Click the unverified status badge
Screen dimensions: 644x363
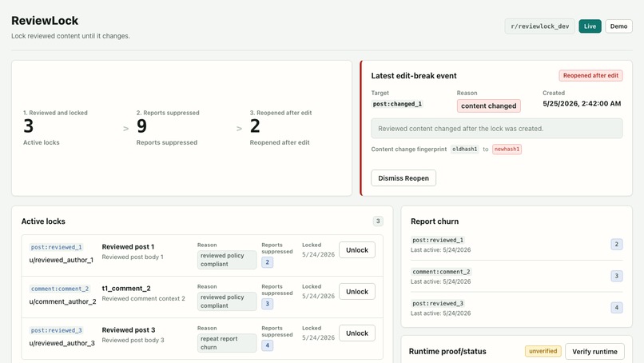543,351
